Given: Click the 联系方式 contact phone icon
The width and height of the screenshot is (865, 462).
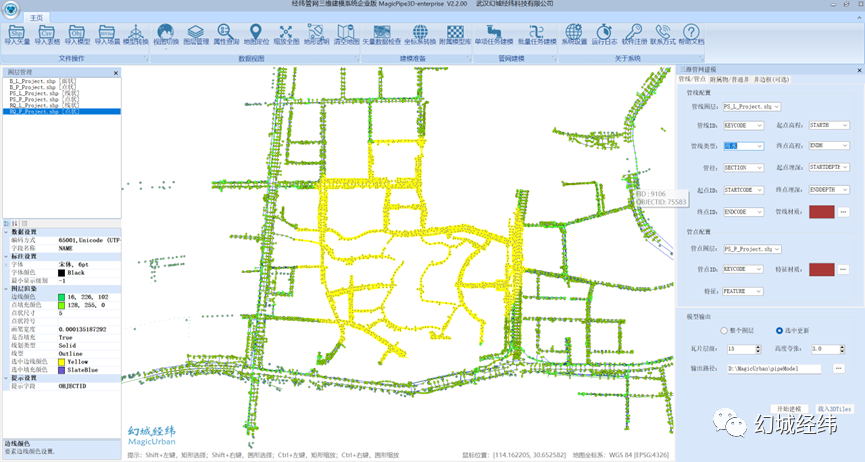Looking at the screenshot, I should click(x=663, y=34).
